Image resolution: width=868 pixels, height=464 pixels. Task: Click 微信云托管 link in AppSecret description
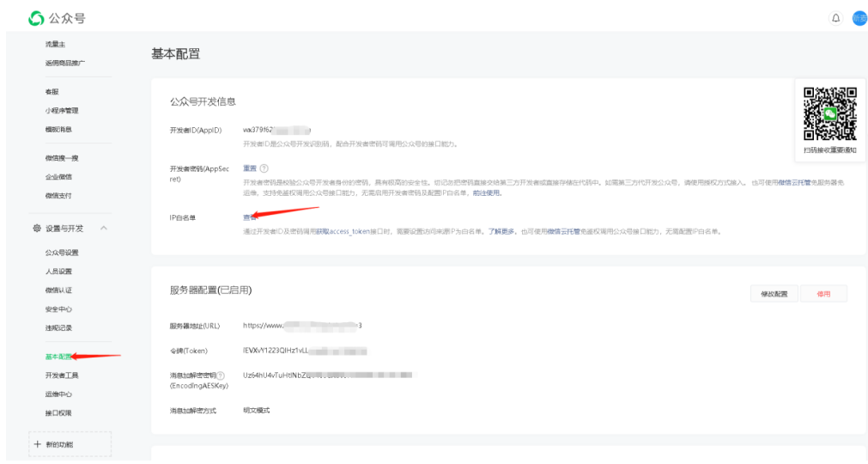(x=794, y=183)
